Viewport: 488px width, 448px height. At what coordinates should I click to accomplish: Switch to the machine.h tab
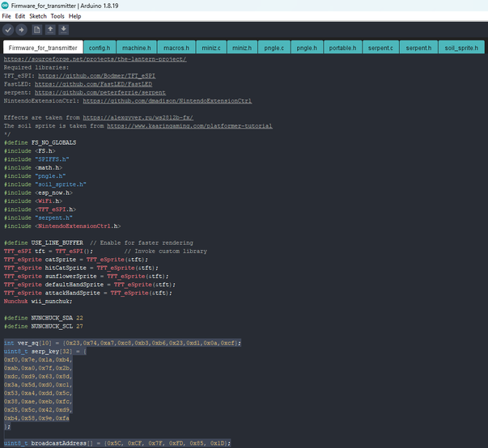(137, 48)
